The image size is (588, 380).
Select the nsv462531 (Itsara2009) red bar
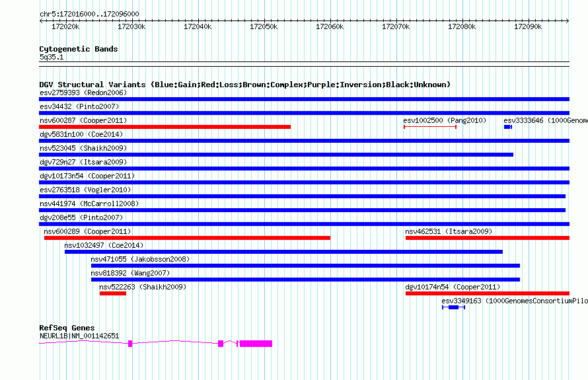point(488,238)
